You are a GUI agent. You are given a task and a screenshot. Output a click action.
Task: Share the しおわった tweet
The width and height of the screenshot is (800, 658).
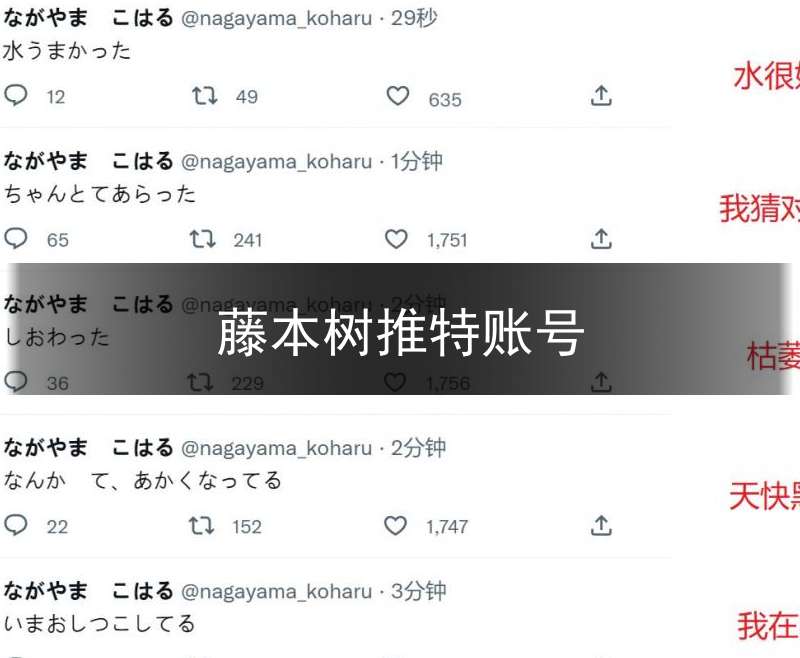pyautogui.click(x=601, y=382)
